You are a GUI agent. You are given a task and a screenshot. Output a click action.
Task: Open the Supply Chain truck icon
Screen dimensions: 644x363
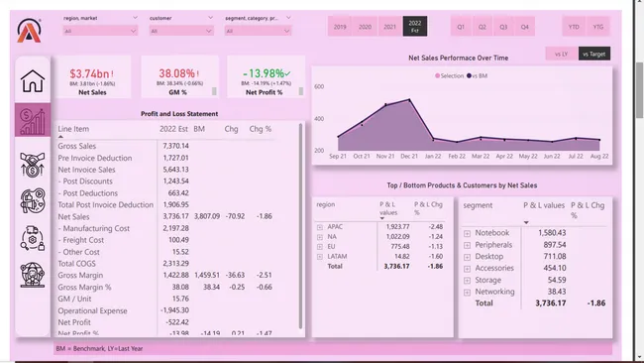click(33, 238)
